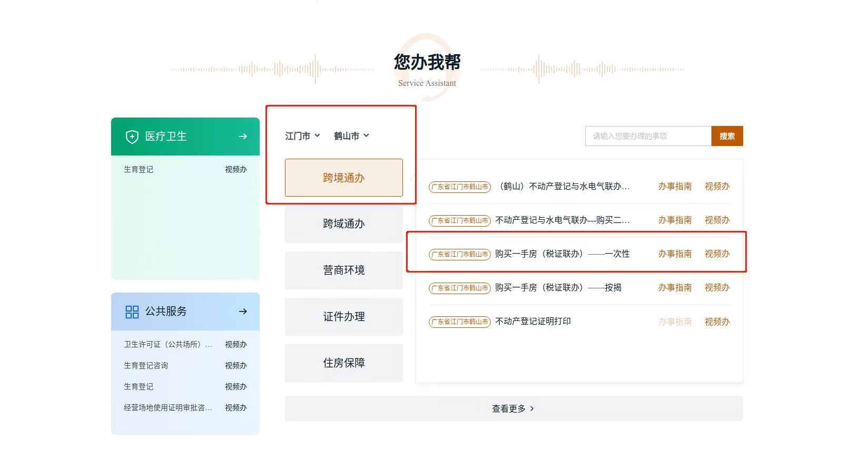868x466 pixels.
Task: Open 办事指南 for 不动产登记与水电气联办---购买二
Action: tap(675, 220)
